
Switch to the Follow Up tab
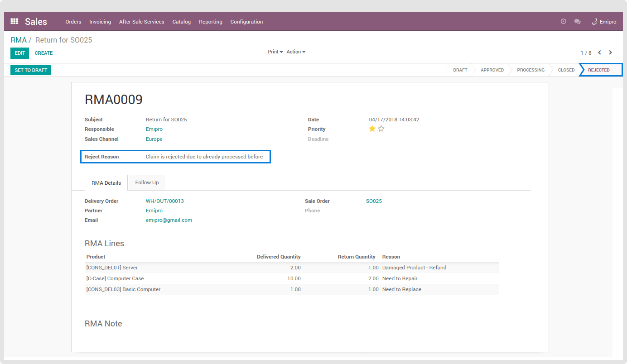[x=147, y=182]
